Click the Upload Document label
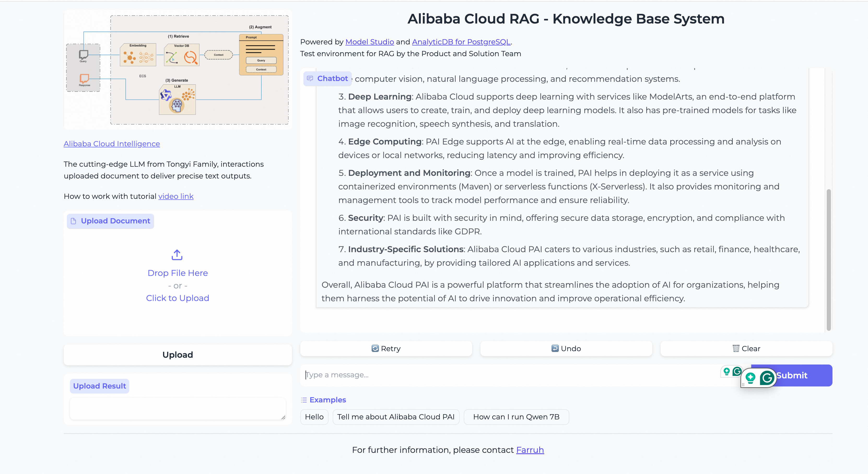The height and width of the screenshot is (474, 868). click(x=110, y=221)
